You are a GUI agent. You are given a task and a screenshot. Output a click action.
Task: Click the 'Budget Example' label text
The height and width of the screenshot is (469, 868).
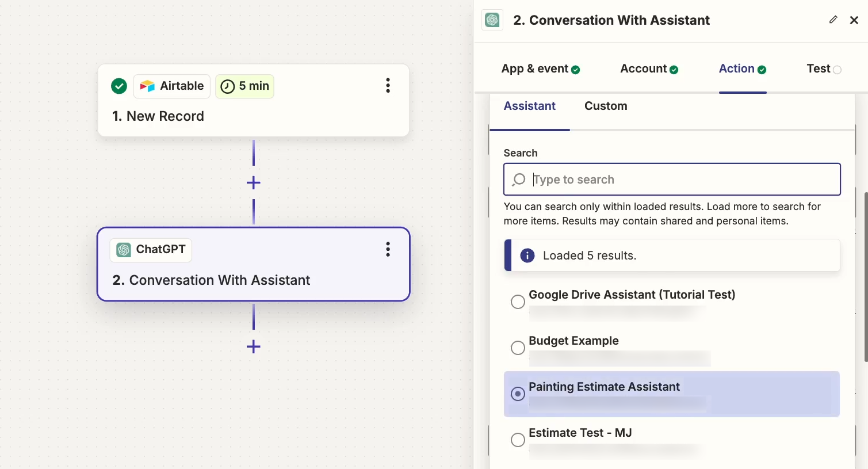click(573, 341)
